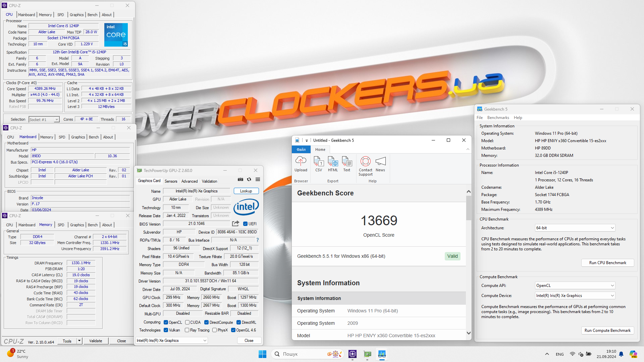
Task: Show hidden tray icons chevron
Action: pyautogui.click(x=547, y=354)
